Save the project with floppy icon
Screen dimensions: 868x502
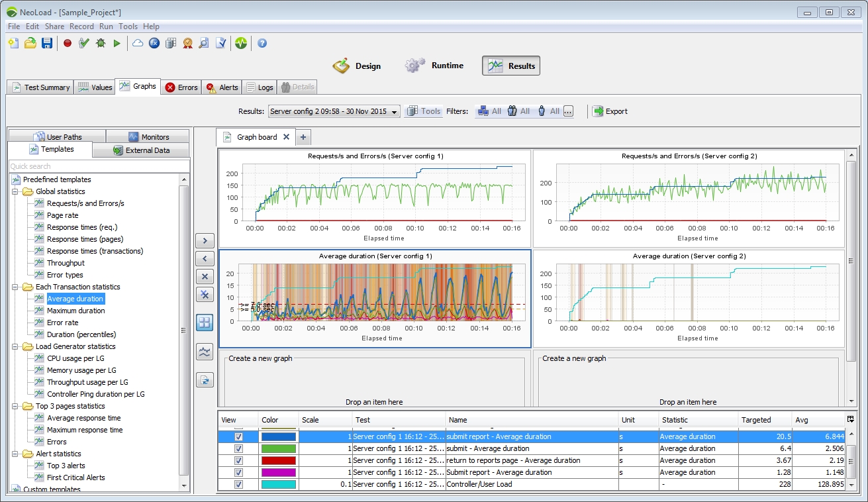click(x=47, y=43)
